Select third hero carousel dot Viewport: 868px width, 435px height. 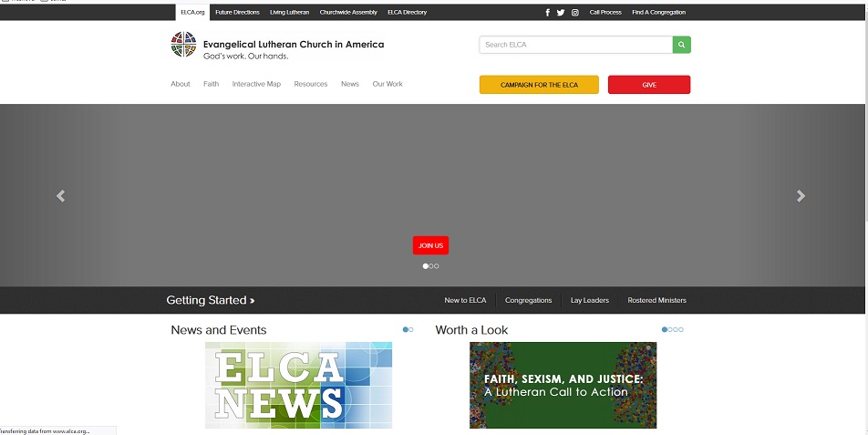[x=436, y=266]
